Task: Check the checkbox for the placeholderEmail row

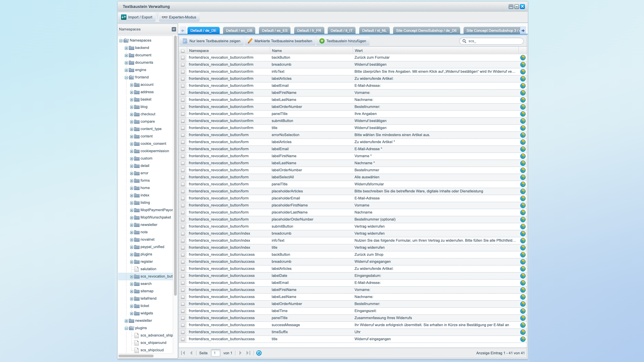Action: pos(183,198)
